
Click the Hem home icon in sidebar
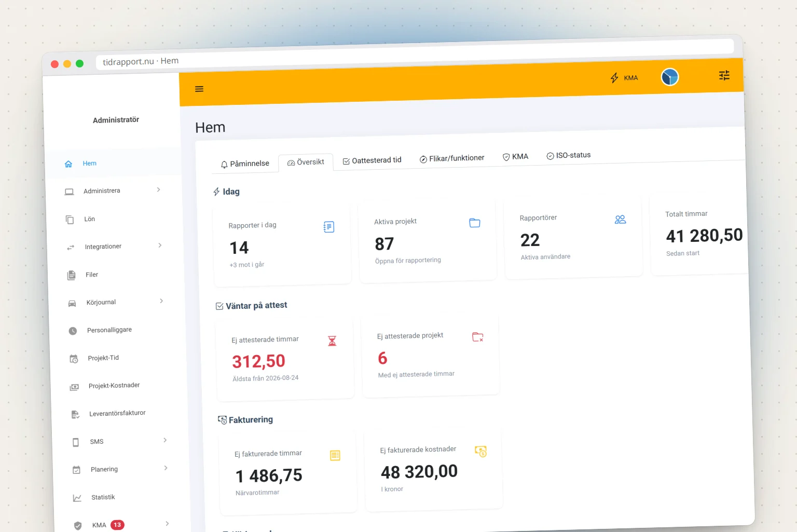point(68,164)
